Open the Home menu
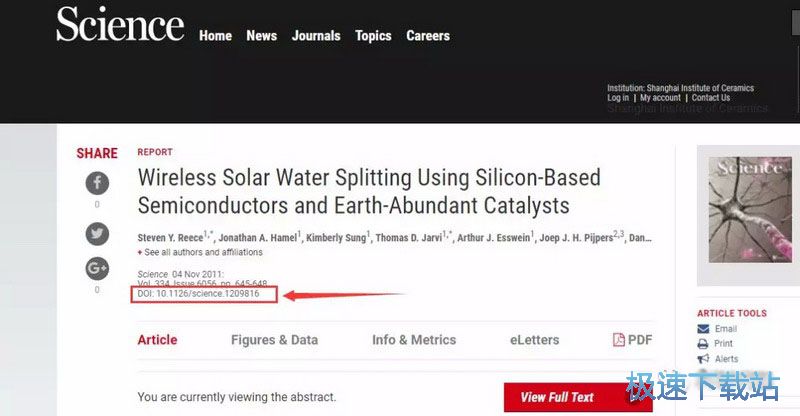 [x=215, y=36]
